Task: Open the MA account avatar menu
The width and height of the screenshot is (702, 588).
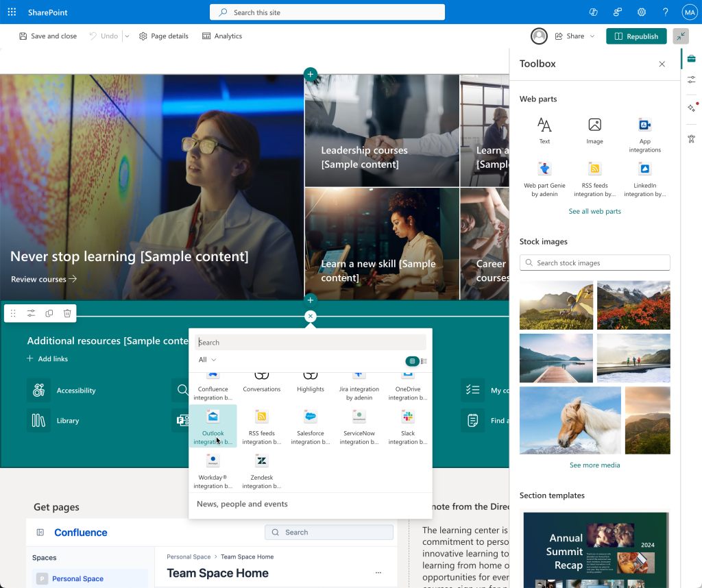Action: point(689,12)
